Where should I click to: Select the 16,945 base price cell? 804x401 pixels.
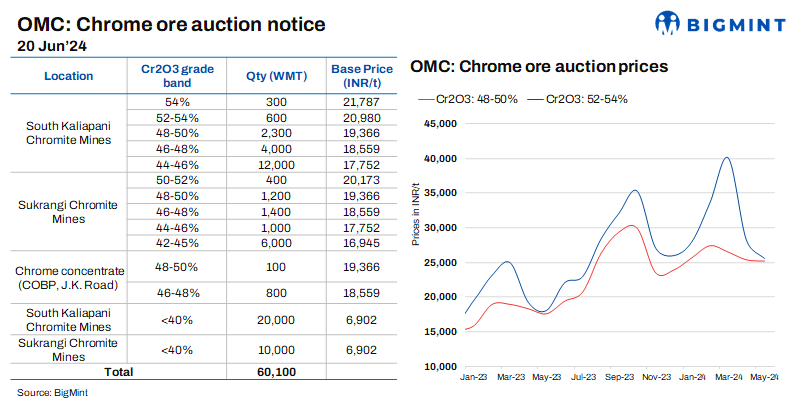point(359,241)
